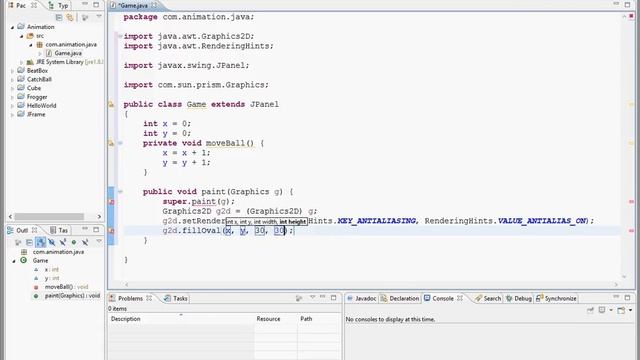Select paint(Graphics) : void in Outline

click(x=72, y=296)
